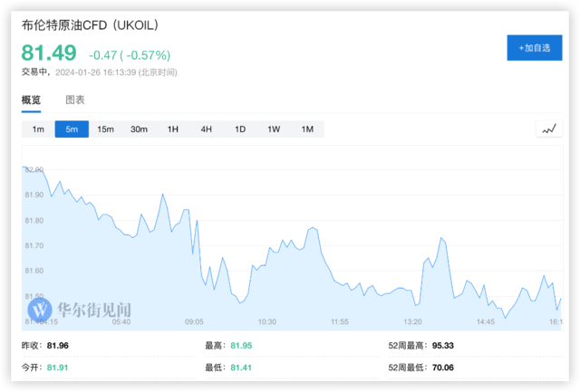Select the 5m timeframe
580x392 pixels.
[x=72, y=129]
